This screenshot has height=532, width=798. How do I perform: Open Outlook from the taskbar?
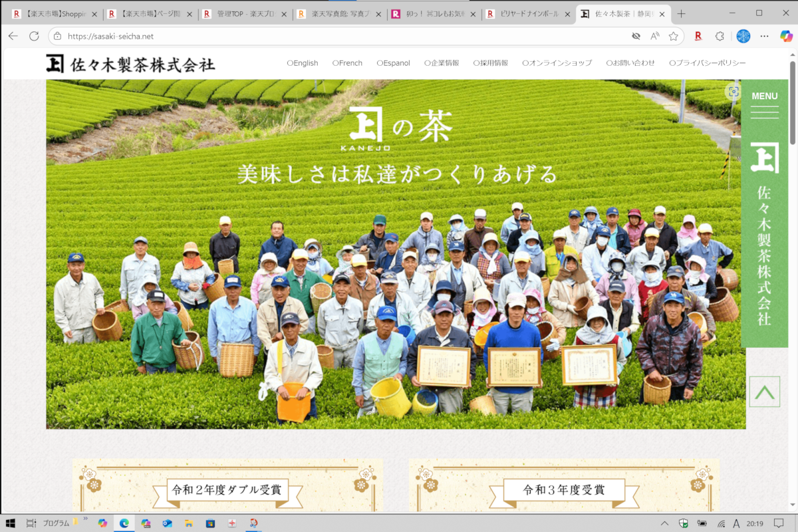(167, 523)
